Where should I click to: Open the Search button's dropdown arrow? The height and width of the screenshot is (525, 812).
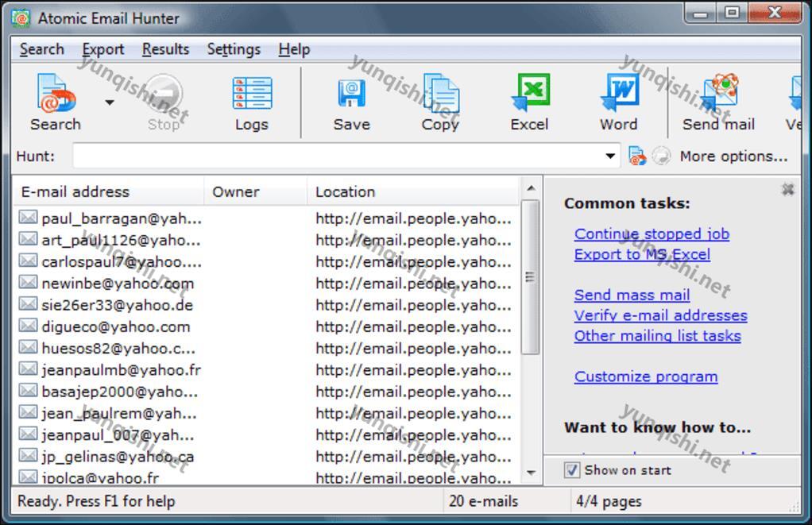110,102
